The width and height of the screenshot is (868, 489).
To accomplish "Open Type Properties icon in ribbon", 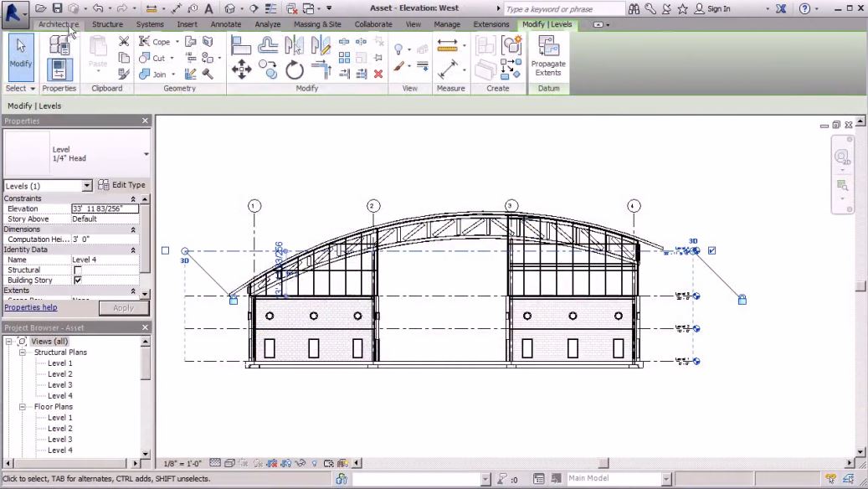I will [59, 45].
